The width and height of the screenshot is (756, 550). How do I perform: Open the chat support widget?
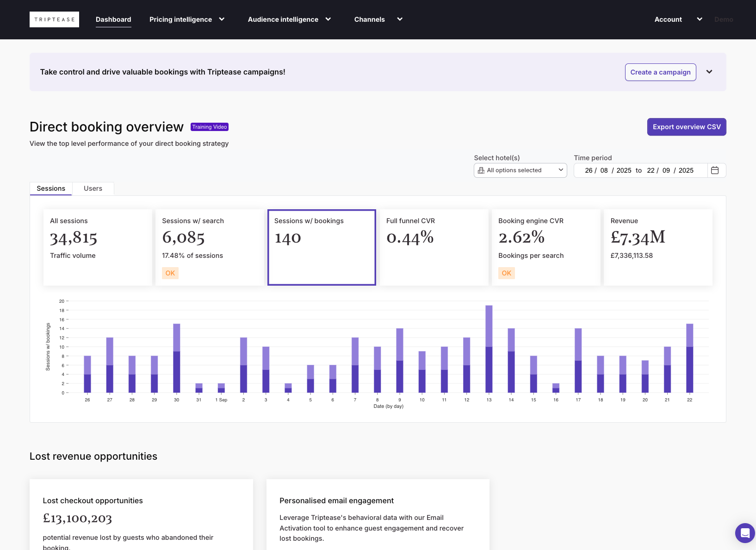(x=744, y=533)
